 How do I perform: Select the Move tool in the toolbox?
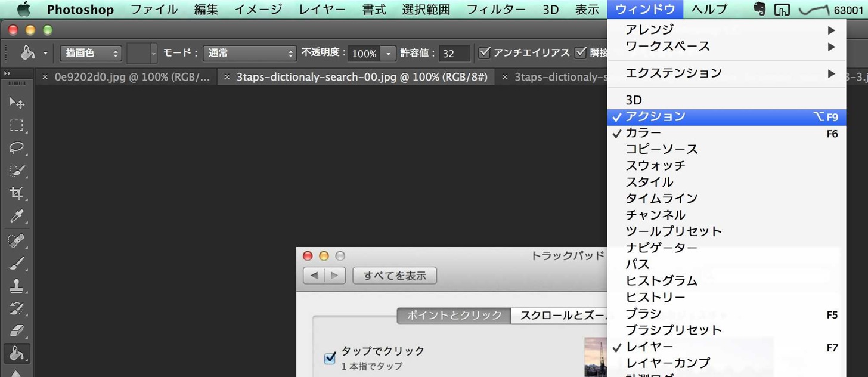(17, 103)
